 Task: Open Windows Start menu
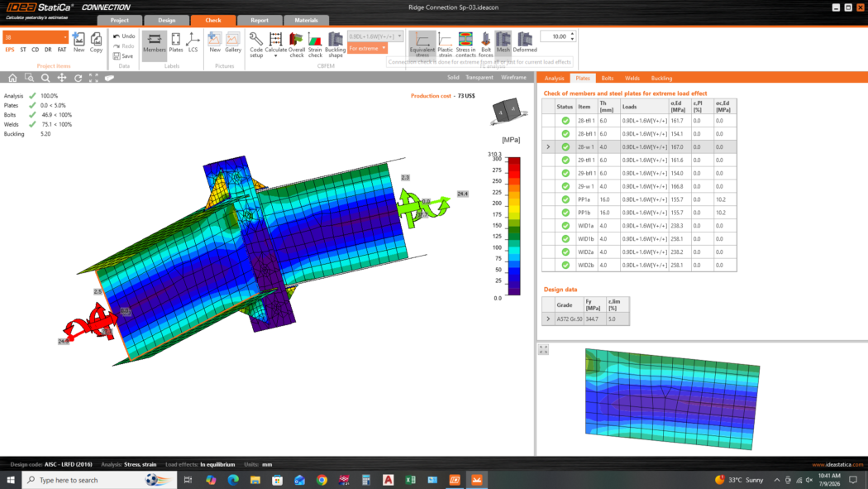coord(11,480)
